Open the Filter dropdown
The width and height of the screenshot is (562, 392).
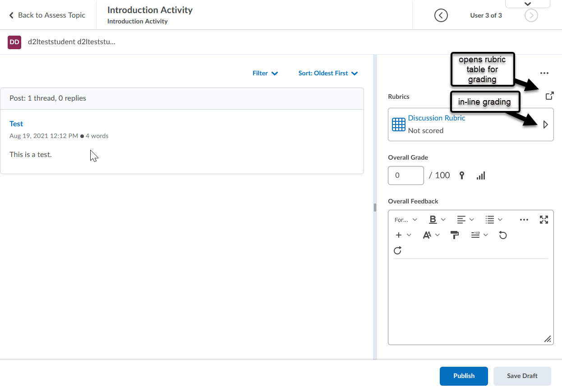265,73
